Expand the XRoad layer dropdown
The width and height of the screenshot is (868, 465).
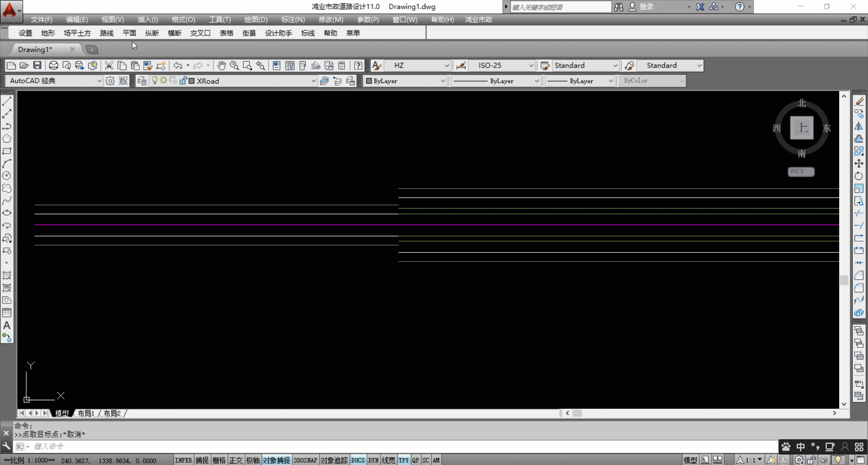313,81
